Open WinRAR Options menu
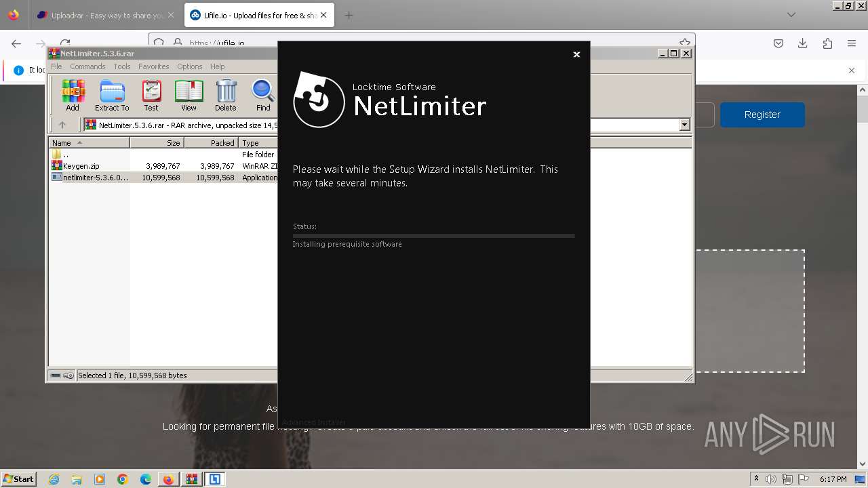 point(190,66)
